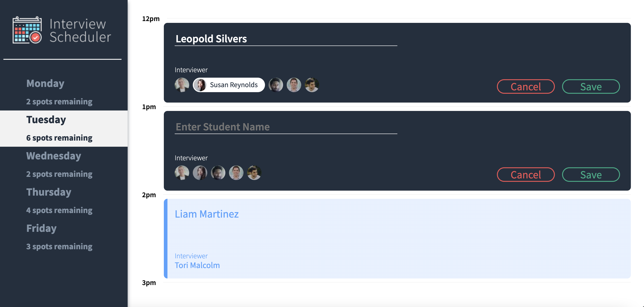Image resolution: width=644 pixels, height=307 pixels.
Task: Toggle selection of the fourth Leopold Silvers interviewer
Action: (294, 85)
